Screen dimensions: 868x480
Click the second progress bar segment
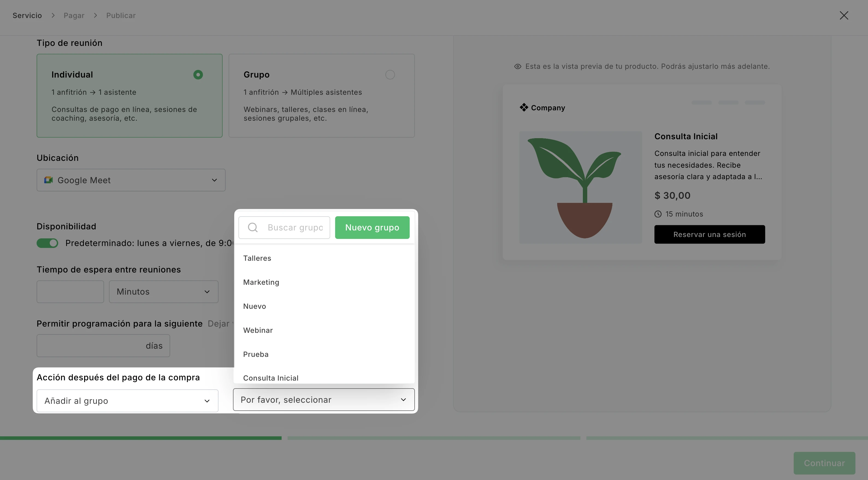[434, 438]
